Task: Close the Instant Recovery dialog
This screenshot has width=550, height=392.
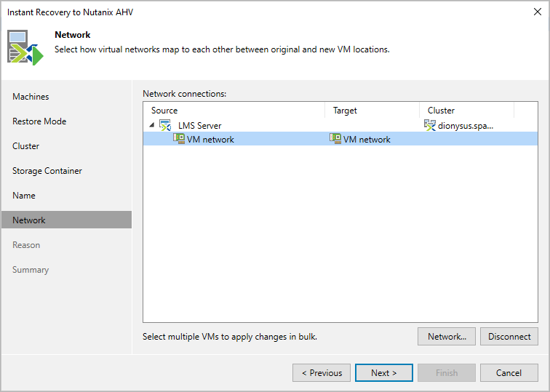Action: [x=537, y=12]
